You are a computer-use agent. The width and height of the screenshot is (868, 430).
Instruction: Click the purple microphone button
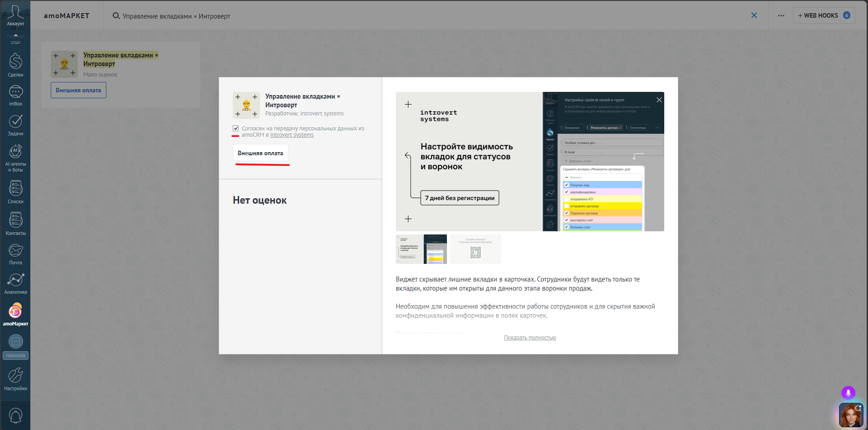coord(848,393)
